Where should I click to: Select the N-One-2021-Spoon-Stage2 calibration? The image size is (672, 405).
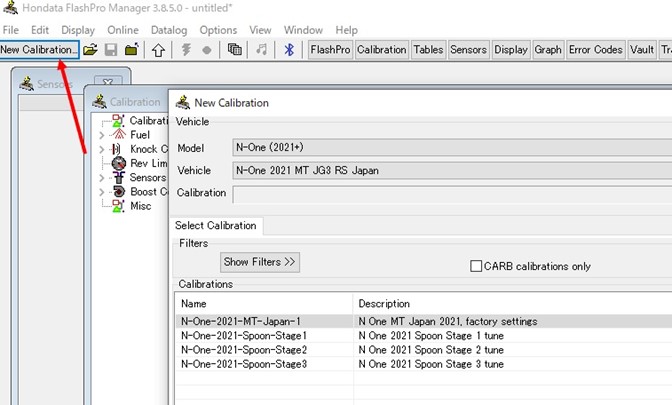click(244, 350)
